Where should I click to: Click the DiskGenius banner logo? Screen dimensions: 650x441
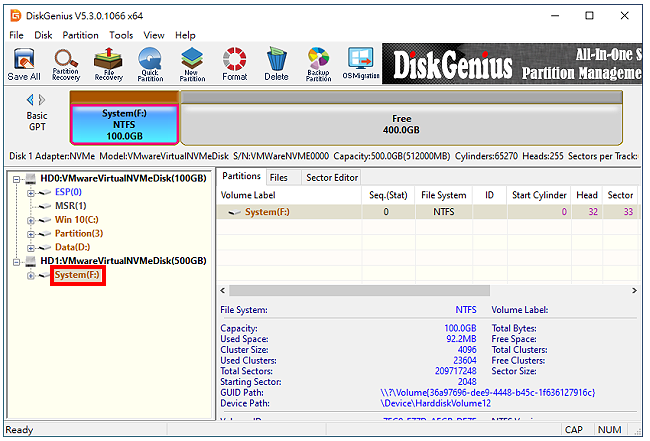click(x=453, y=65)
